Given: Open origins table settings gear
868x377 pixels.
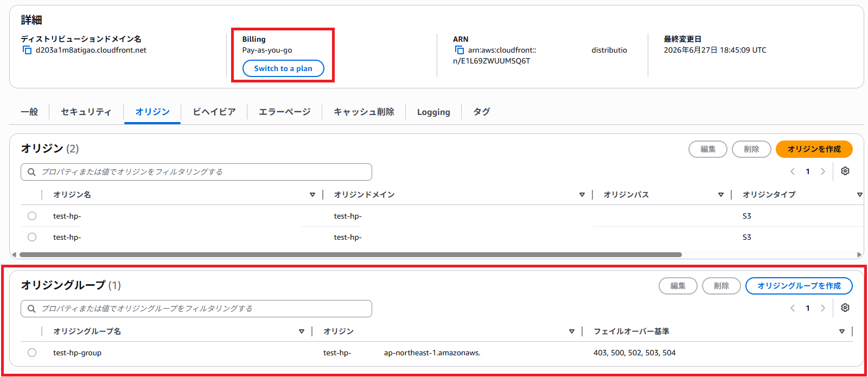Looking at the screenshot, I should 845,171.
